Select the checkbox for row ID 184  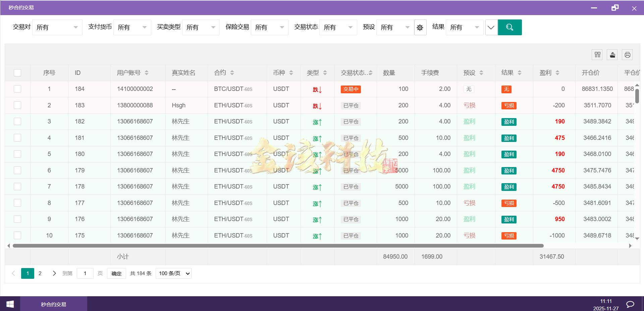coord(17,89)
